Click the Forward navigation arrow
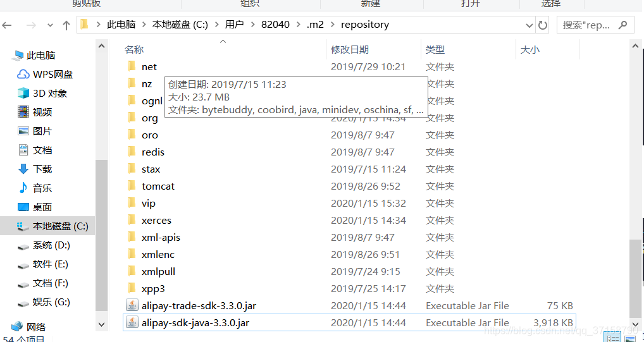This screenshot has width=644, height=342. click(x=31, y=25)
